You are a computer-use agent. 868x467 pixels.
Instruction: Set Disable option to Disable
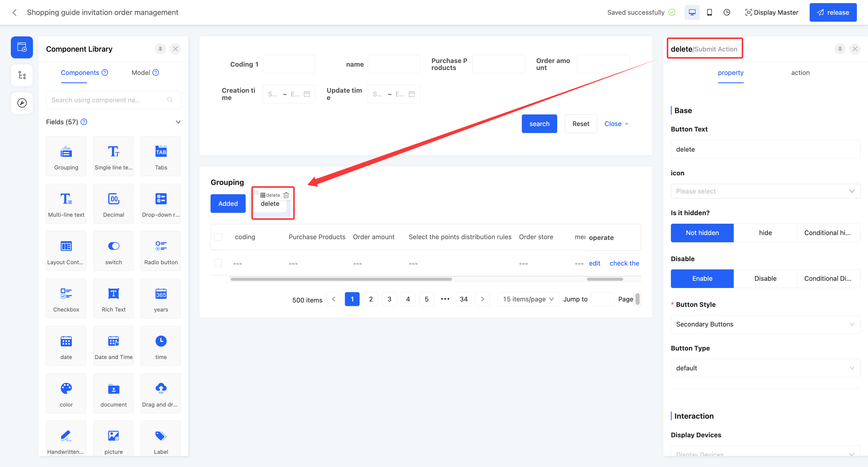pos(765,279)
